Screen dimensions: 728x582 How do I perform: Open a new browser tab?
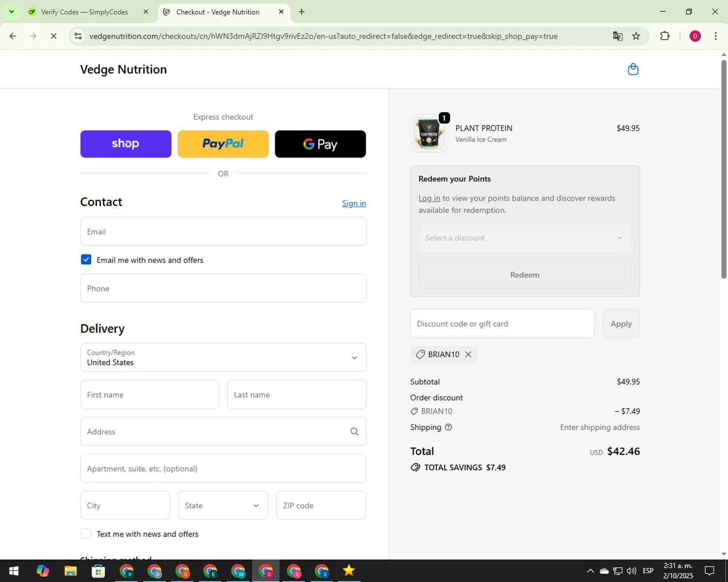tap(301, 12)
